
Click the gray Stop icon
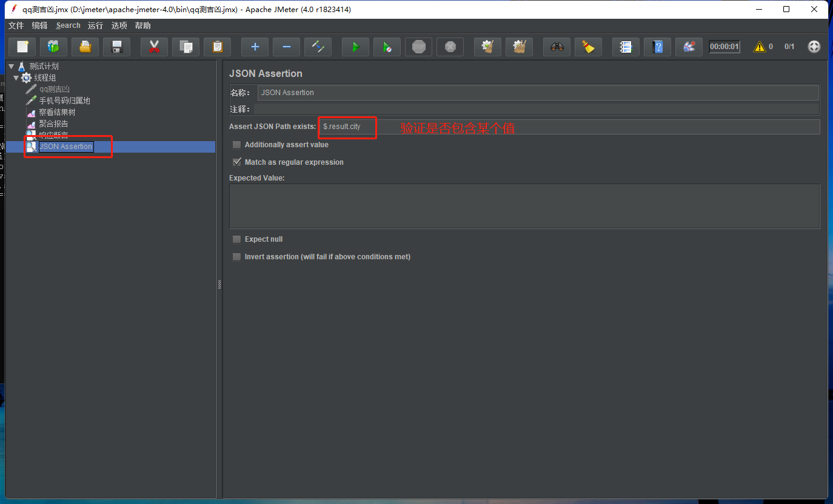point(418,47)
